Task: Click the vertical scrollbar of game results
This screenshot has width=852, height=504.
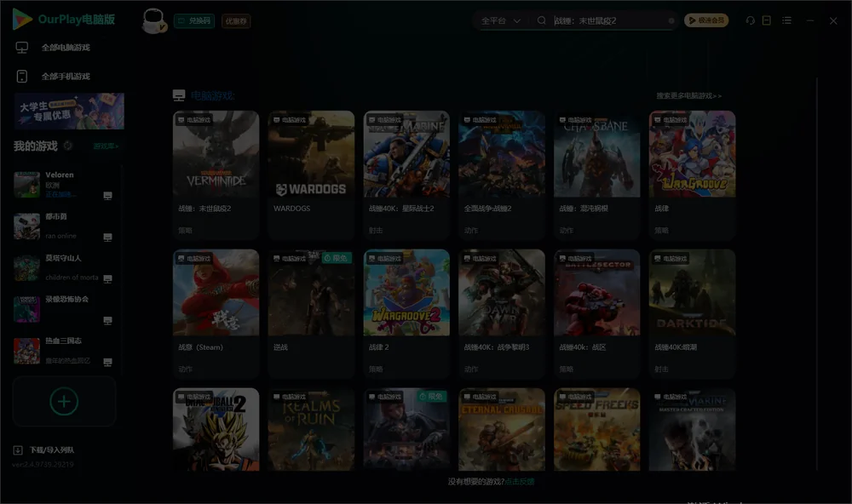Action: tap(817, 274)
